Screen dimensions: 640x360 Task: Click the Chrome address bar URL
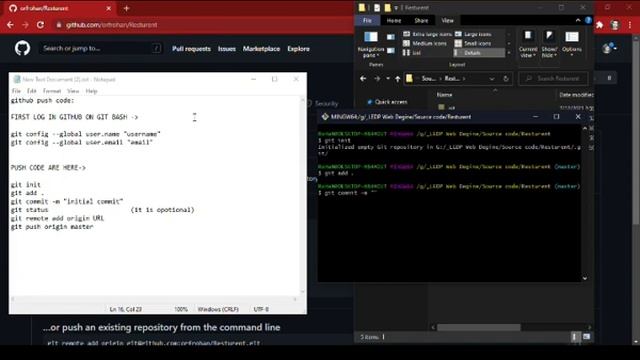pos(111,25)
